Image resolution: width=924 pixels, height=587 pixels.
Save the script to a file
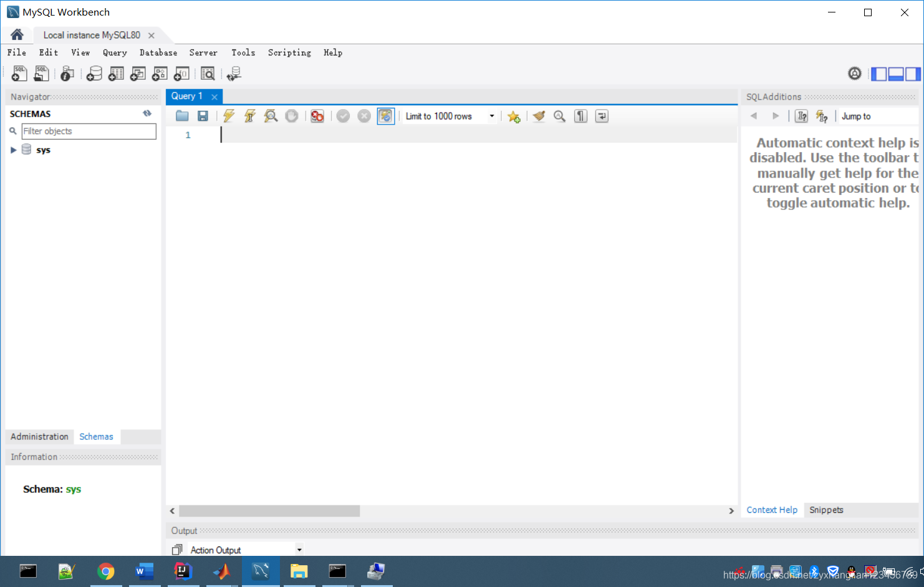(203, 116)
